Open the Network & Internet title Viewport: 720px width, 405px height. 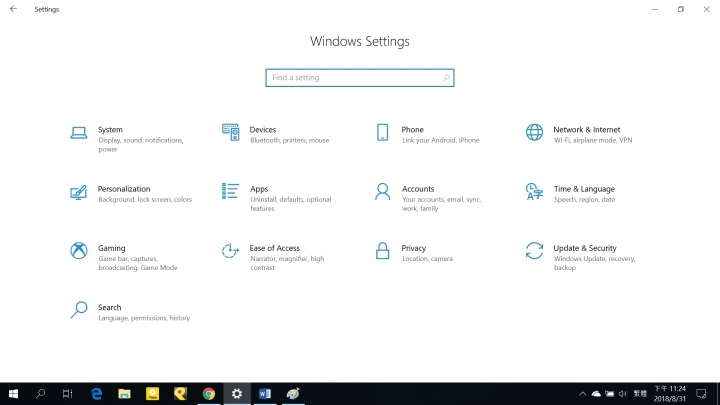(x=586, y=129)
